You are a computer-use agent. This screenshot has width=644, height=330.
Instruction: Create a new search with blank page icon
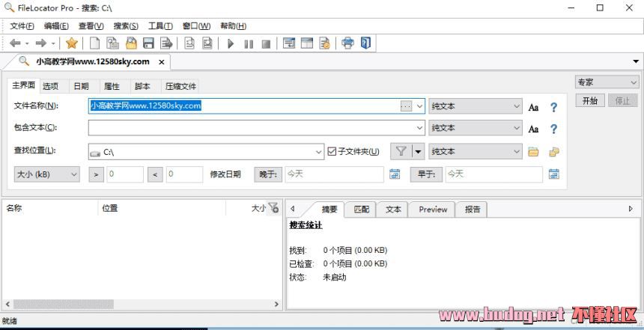[95, 43]
